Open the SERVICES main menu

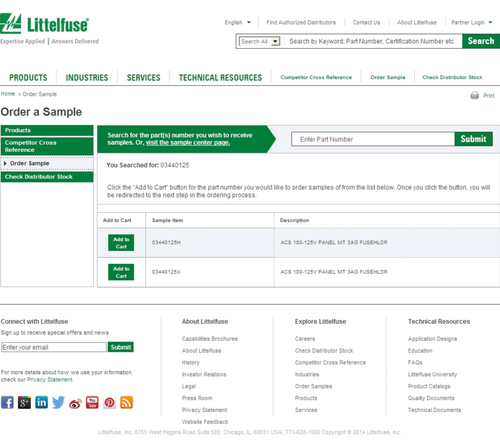144,77
